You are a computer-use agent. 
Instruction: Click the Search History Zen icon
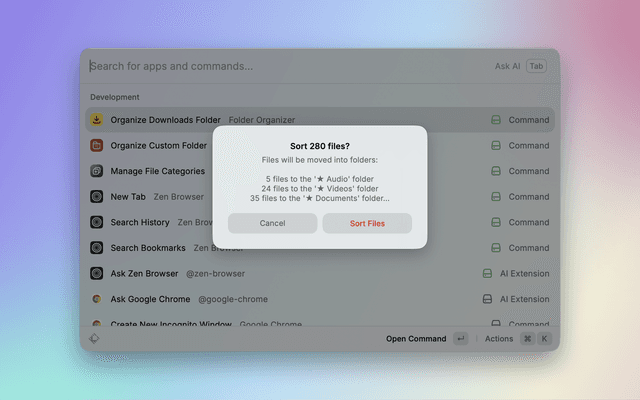[97, 222]
